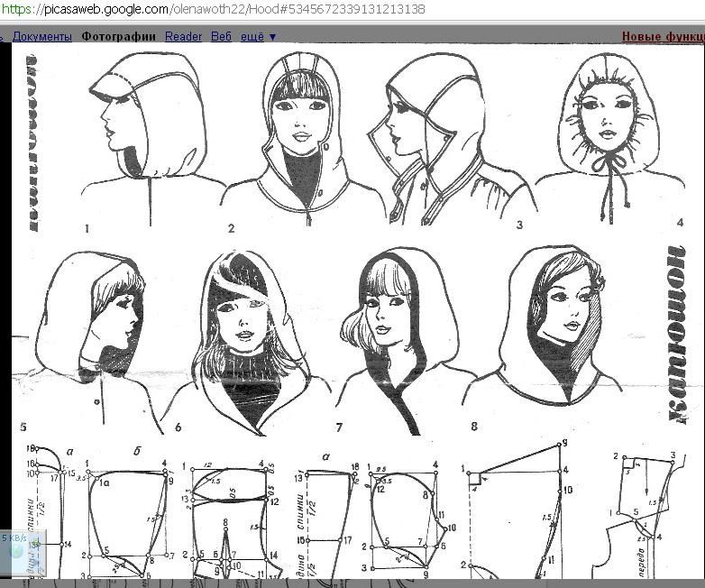Viewport: 705px width, 588px height.
Task: Go to the Веб link
Action: click(221, 36)
